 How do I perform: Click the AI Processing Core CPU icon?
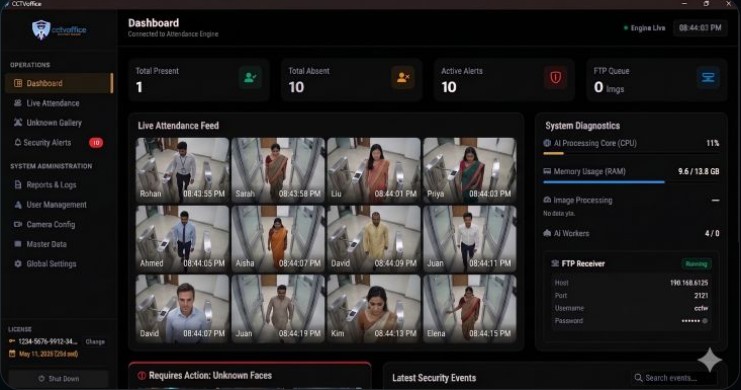pyautogui.click(x=547, y=143)
